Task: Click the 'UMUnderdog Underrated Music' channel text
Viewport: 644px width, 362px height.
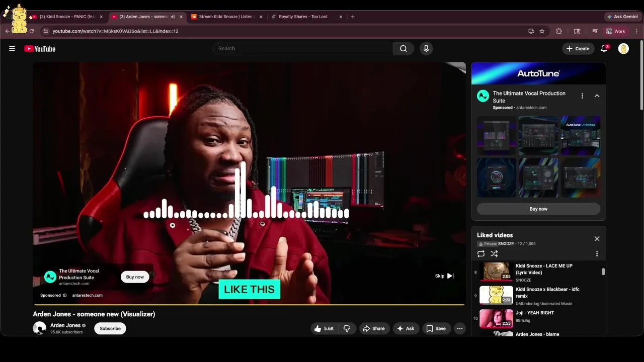Action: coord(544,304)
